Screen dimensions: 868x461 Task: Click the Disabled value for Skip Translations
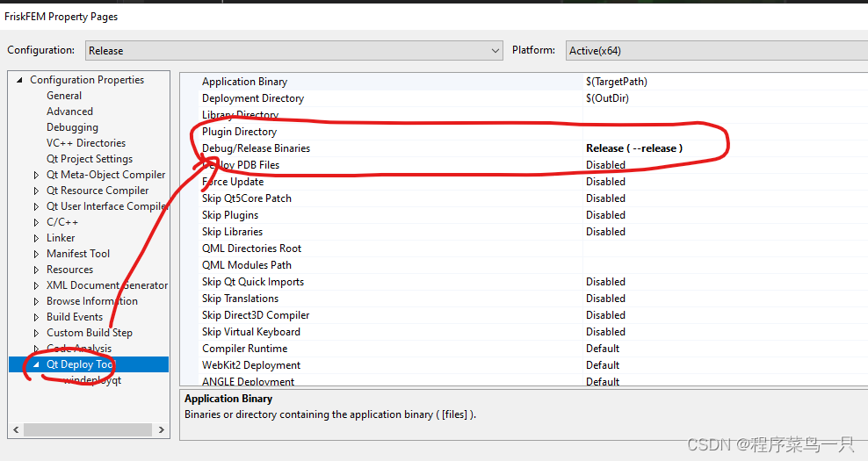coord(605,299)
